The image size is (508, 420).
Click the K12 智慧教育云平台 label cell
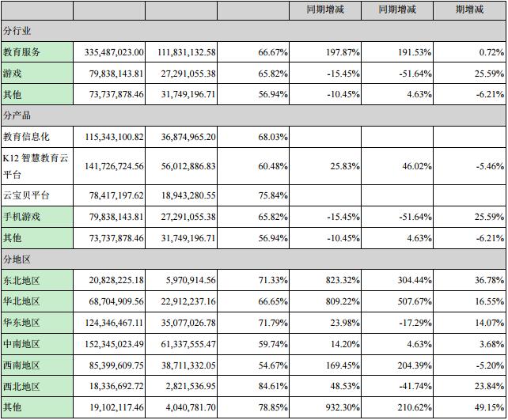(x=36, y=165)
